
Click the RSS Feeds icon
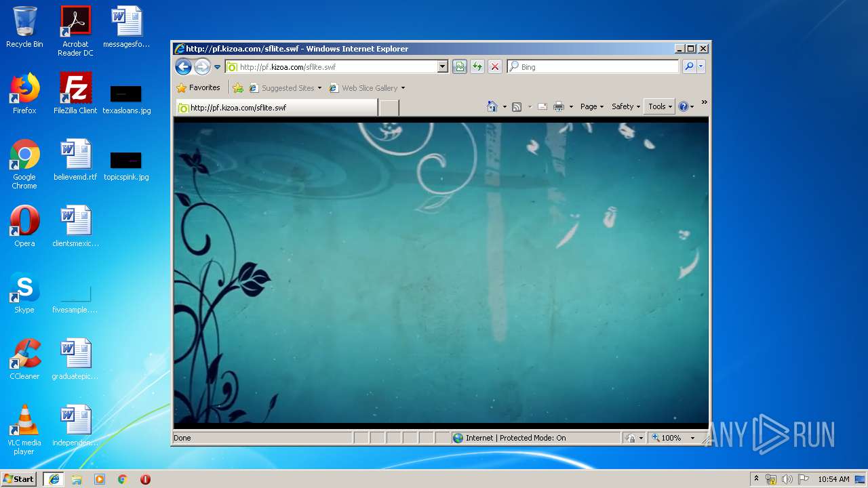(x=517, y=106)
